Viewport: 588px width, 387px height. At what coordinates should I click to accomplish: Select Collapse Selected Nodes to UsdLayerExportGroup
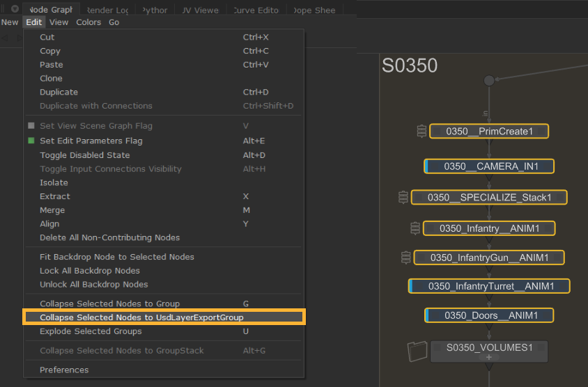(x=141, y=317)
